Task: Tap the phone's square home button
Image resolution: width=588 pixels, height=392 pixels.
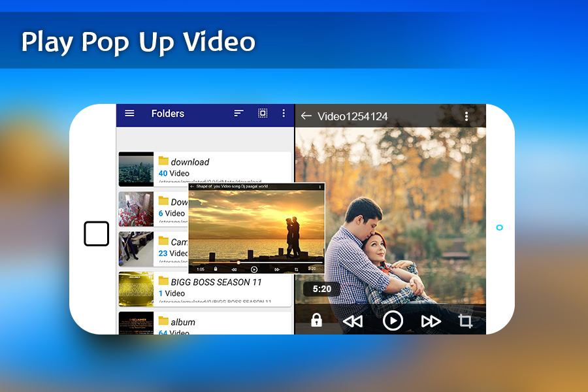Action: (x=97, y=234)
